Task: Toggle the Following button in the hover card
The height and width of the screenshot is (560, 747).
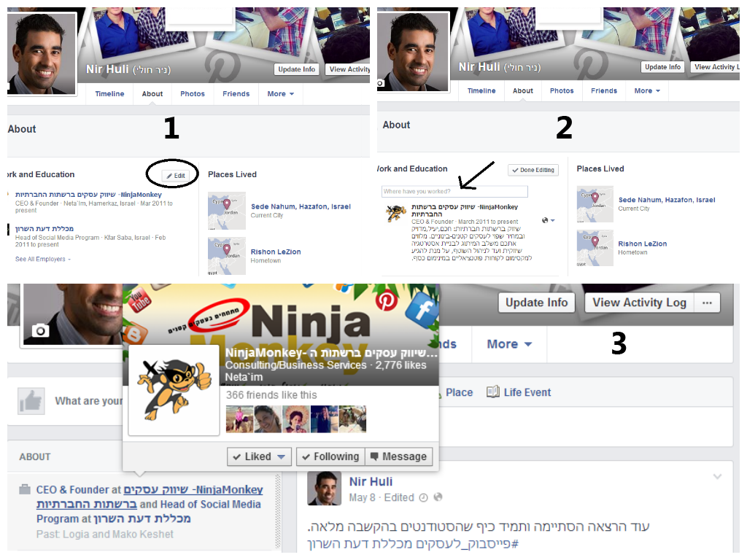Action: 330,456
